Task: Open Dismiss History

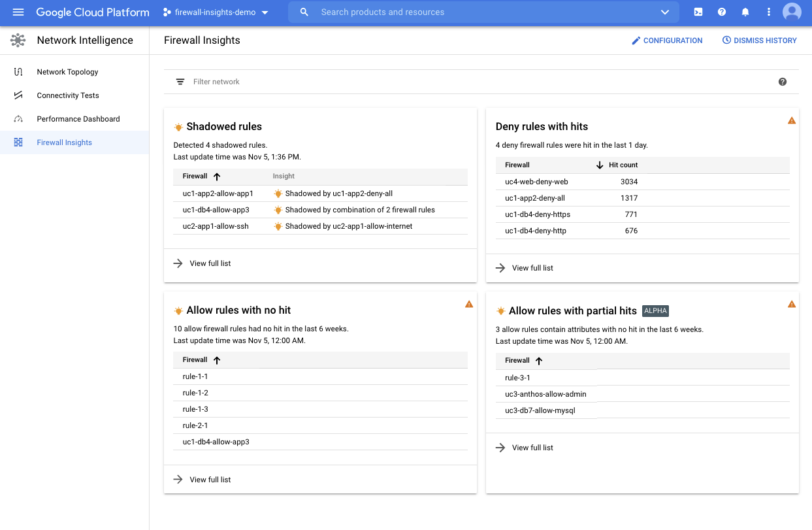Action: [x=759, y=41]
